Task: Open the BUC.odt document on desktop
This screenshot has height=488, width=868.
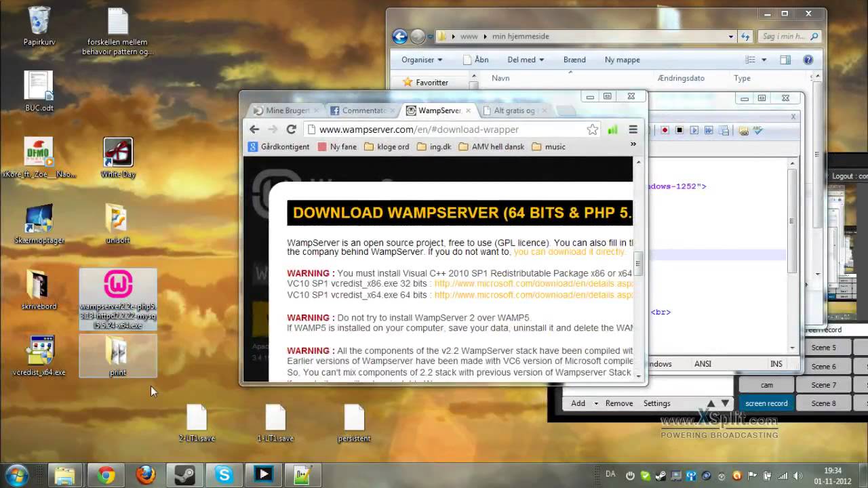Action: [x=39, y=91]
